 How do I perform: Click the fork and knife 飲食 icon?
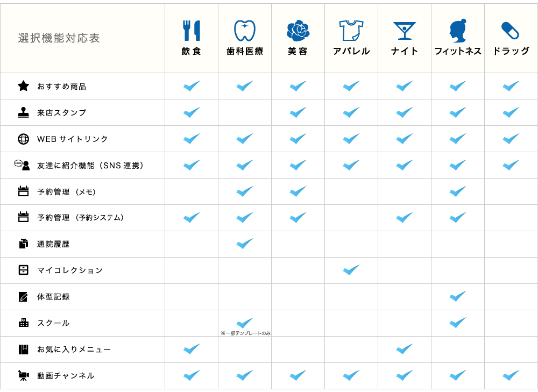[191, 31]
